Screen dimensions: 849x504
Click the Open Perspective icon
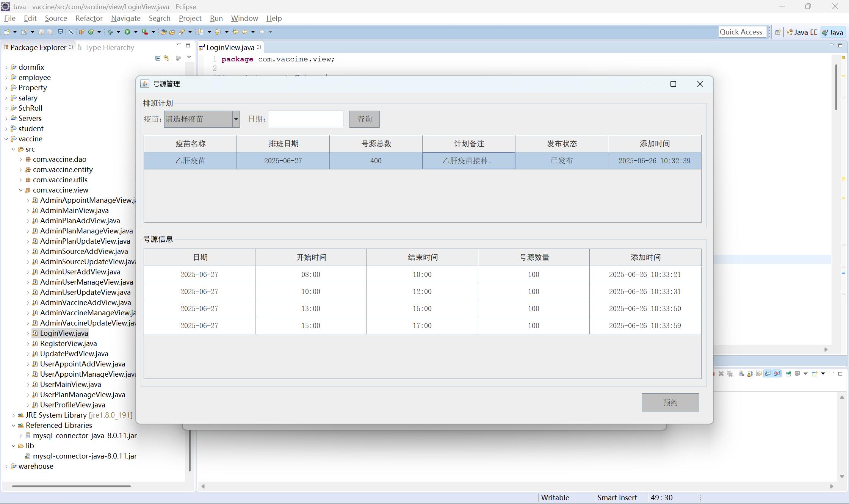(778, 32)
